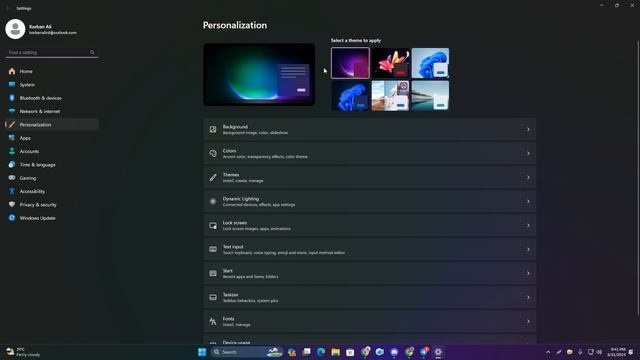Click the Text input keyboard icon
Screen dimensions: 640x360
[x=213, y=249]
